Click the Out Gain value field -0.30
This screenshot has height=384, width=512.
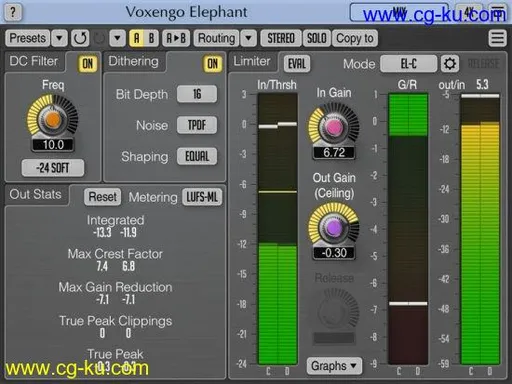click(334, 253)
